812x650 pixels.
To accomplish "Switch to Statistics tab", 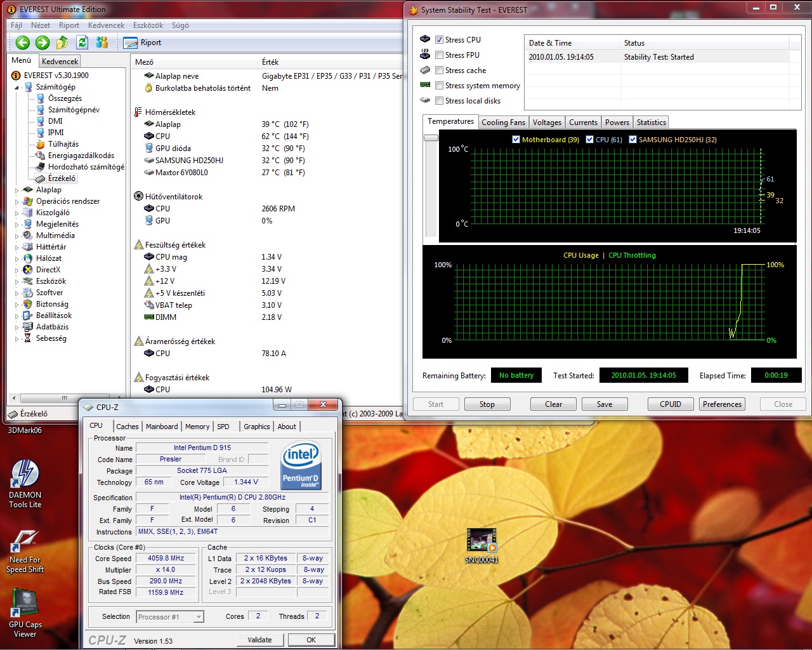I will 652,123.
